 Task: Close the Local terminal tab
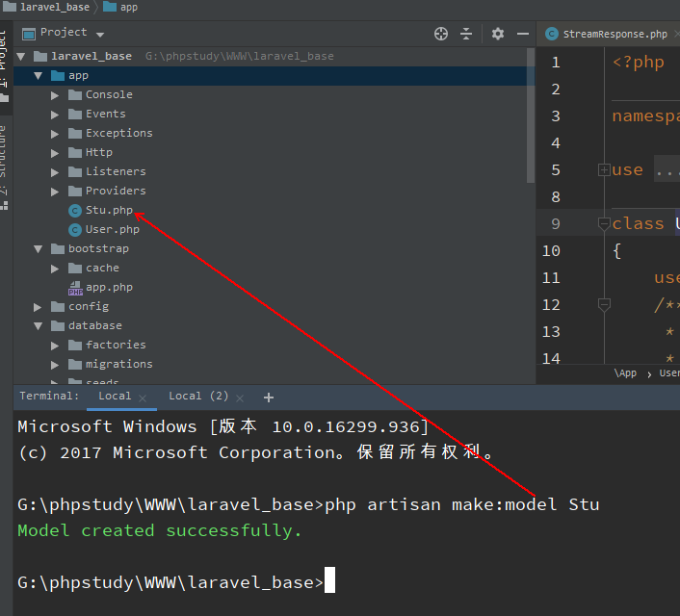143,398
